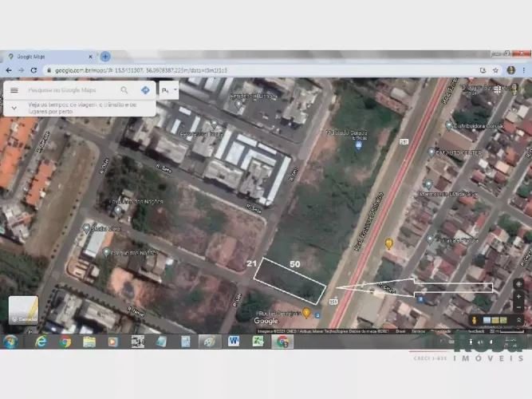
Task: Launch Microsoft Word from the taskbar
Action: tap(234, 342)
